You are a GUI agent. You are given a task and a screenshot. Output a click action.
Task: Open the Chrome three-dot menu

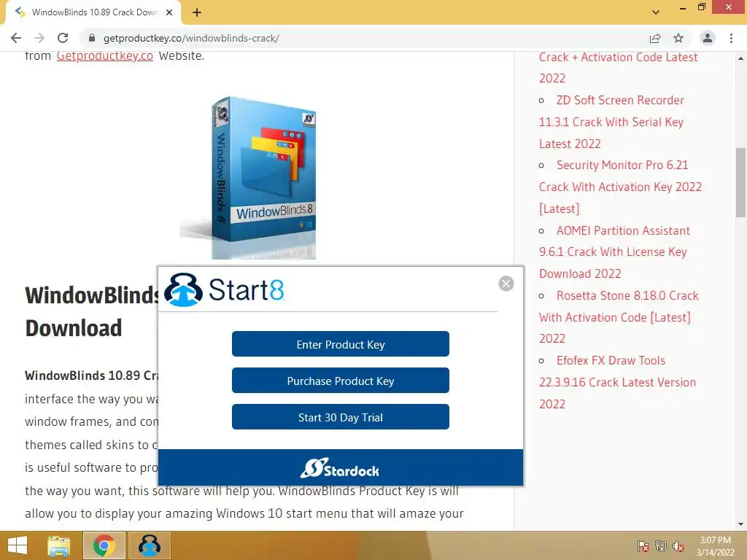tap(731, 38)
